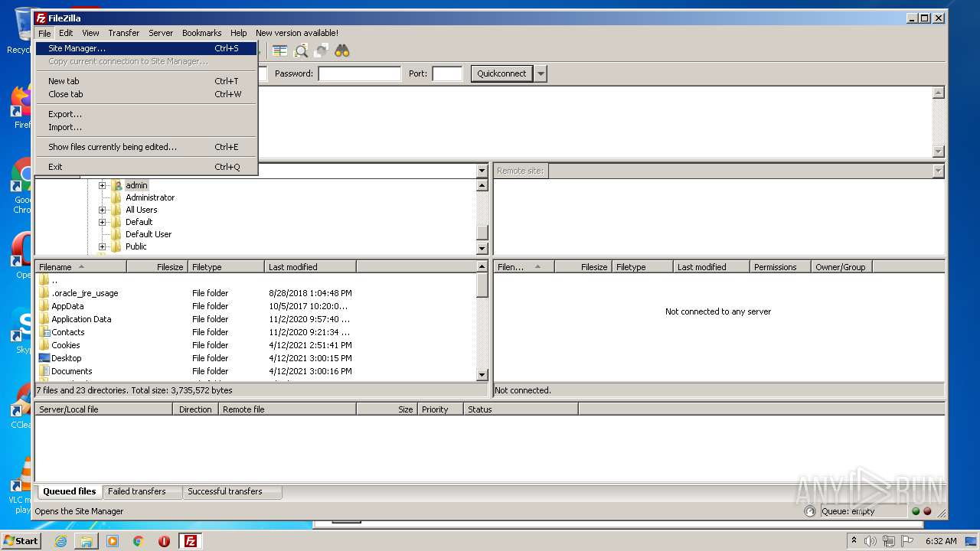This screenshot has height=551, width=980.
Task: Click the Start button
Action: click(21, 541)
